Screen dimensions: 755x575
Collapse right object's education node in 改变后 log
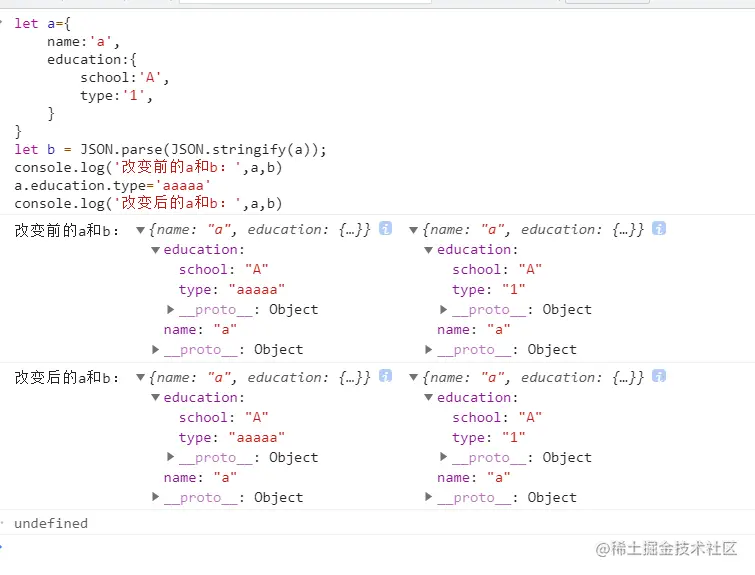pos(429,398)
